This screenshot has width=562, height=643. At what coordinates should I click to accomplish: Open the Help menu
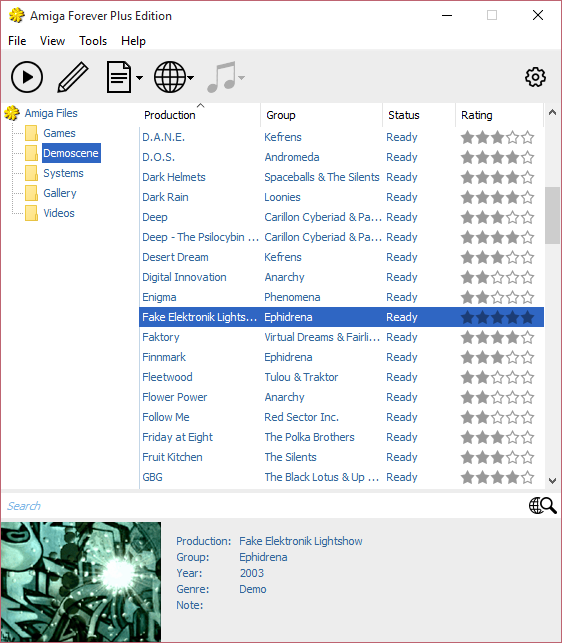coord(133,41)
